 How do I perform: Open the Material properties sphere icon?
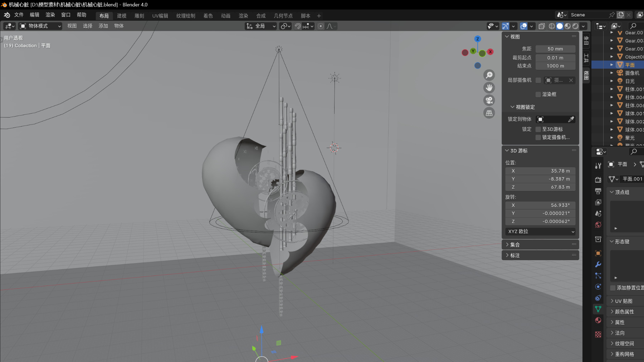click(598, 320)
